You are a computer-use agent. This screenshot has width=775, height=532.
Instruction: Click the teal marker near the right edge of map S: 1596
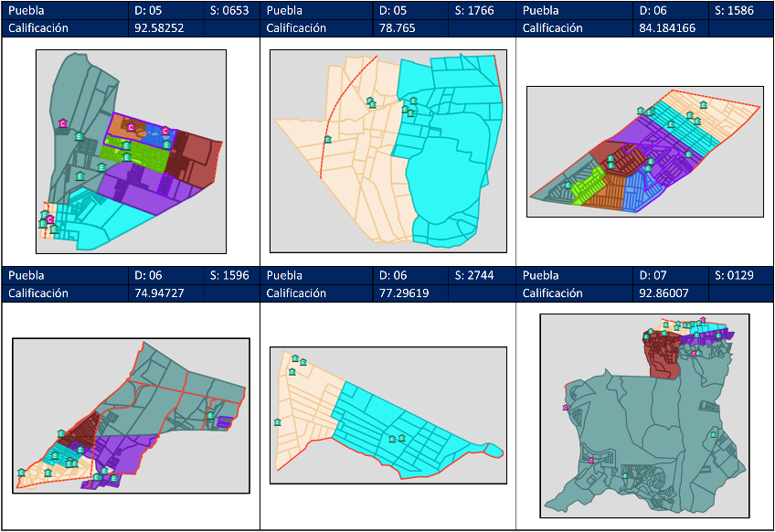tap(210, 416)
